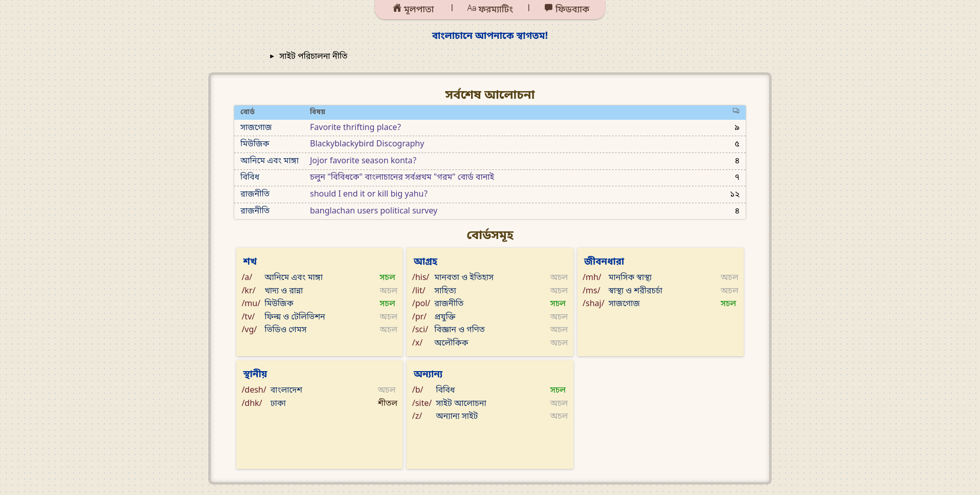Screen dimensions: 980x495
Task: Open /x/ অলৌকিক board
Action: (451, 342)
